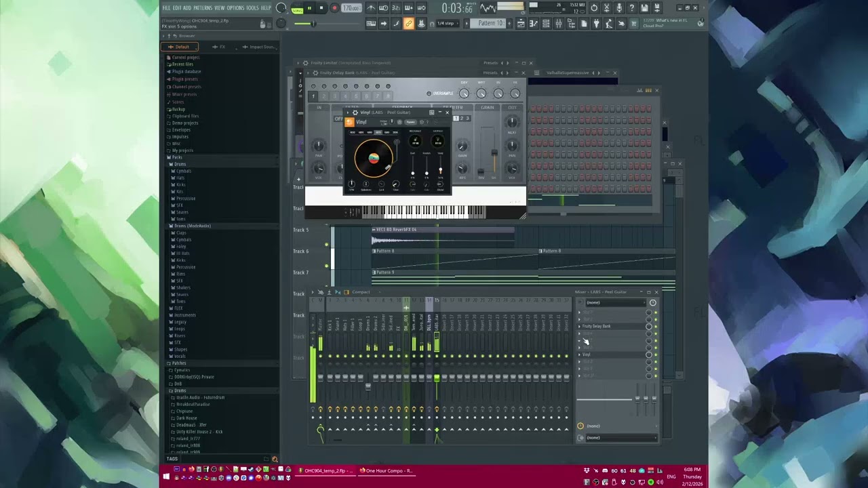Click the red record button
868x488 pixels.
tap(334, 8)
